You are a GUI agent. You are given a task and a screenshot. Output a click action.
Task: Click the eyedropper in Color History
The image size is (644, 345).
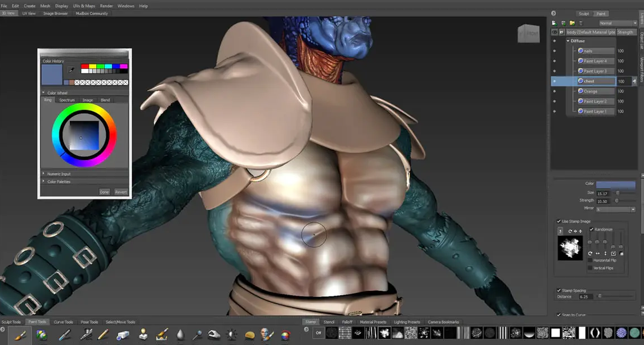pos(71,70)
